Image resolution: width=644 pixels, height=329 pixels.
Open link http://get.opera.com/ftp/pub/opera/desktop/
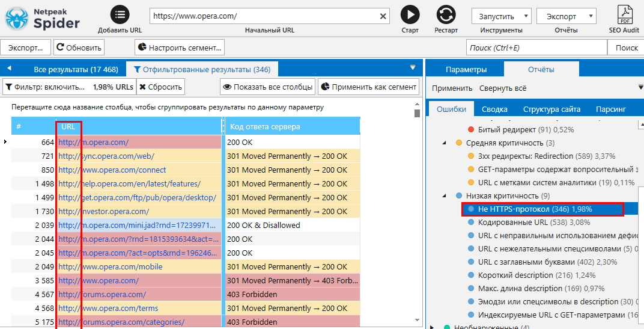point(137,198)
